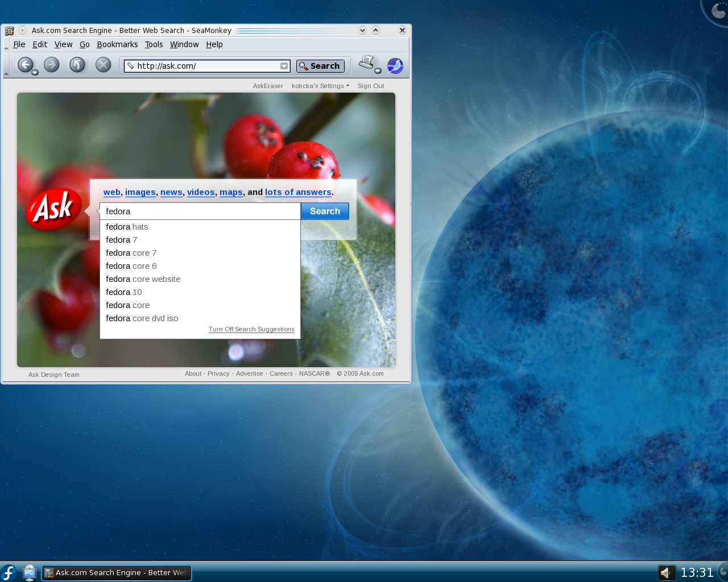Open the Tools menu
728x582 pixels.
click(154, 44)
